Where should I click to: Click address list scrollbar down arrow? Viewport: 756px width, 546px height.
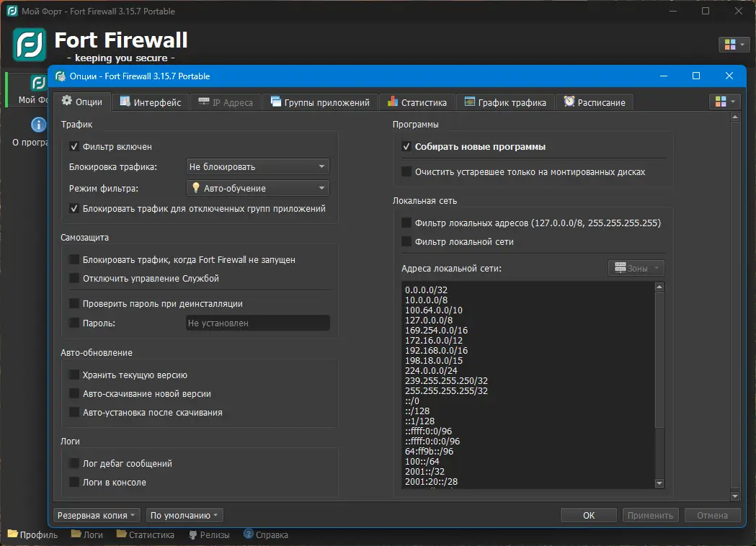click(659, 483)
